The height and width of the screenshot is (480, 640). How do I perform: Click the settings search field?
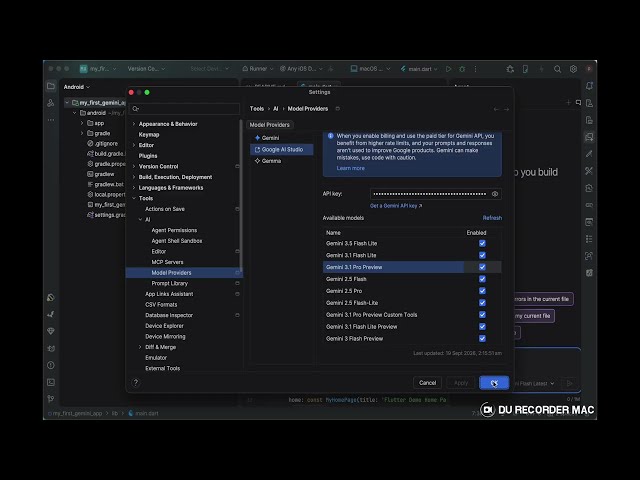tap(184, 109)
